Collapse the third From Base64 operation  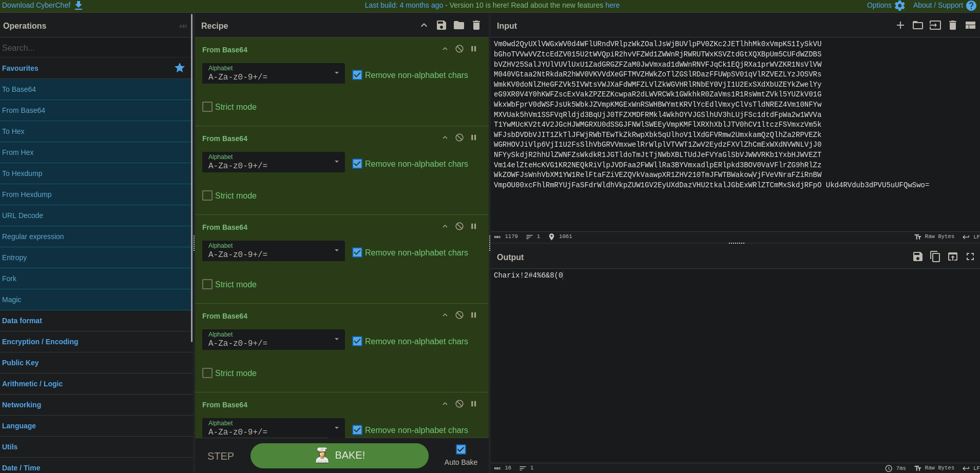(445, 226)
